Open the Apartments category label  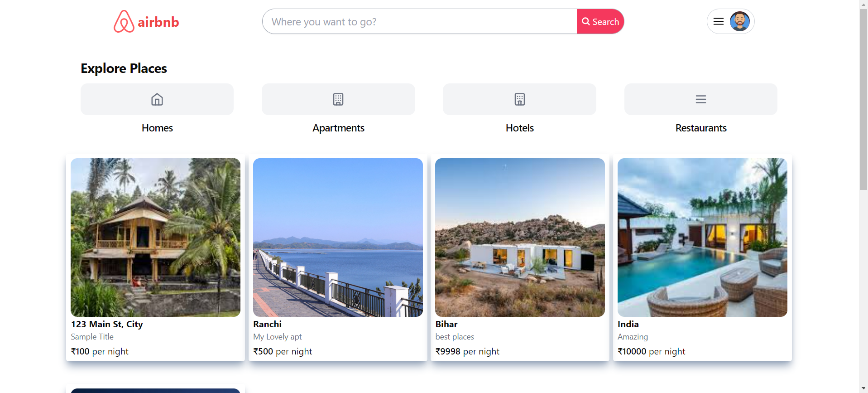tap(338, 128)
